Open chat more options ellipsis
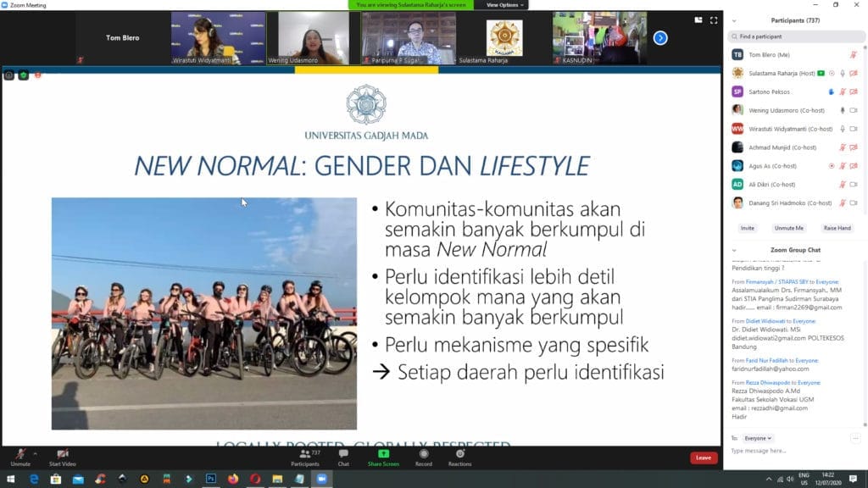This screenshot has width=868, height=488. pyautogui.click(x=855, y=438)
